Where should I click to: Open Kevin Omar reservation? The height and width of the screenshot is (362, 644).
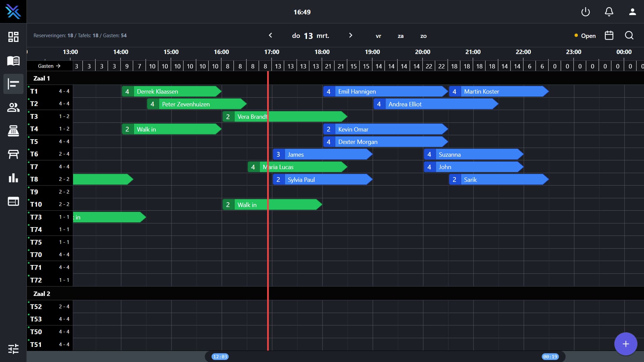click(x=385, y=129)
